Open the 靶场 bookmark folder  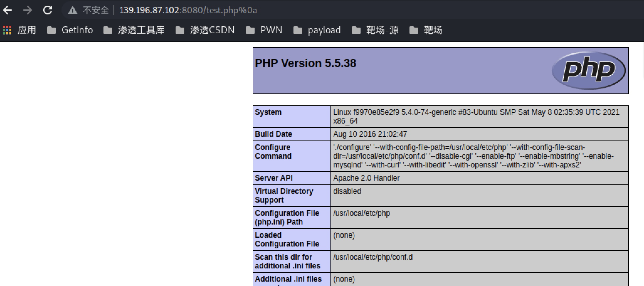[426, 30]
